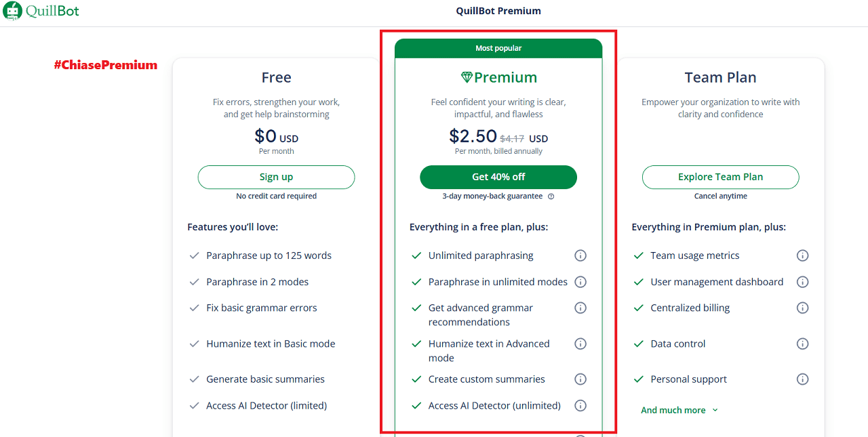The width and height of the screenshot is (868, 437).
Task: Open info icon for advanced grammar recommendations
Action: pos(580,308)
